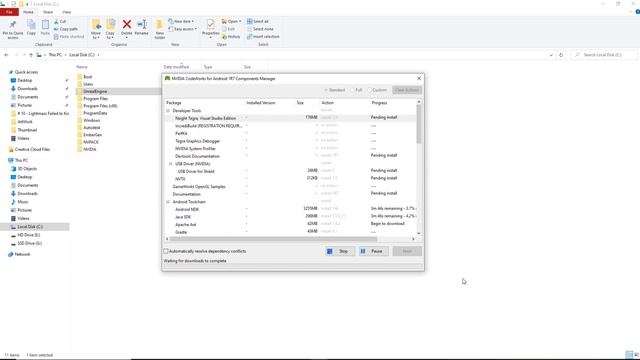Click the Copy ribbon icon
Image resolution: width=640 pixels, height=360 pixels.
(31, 25)
